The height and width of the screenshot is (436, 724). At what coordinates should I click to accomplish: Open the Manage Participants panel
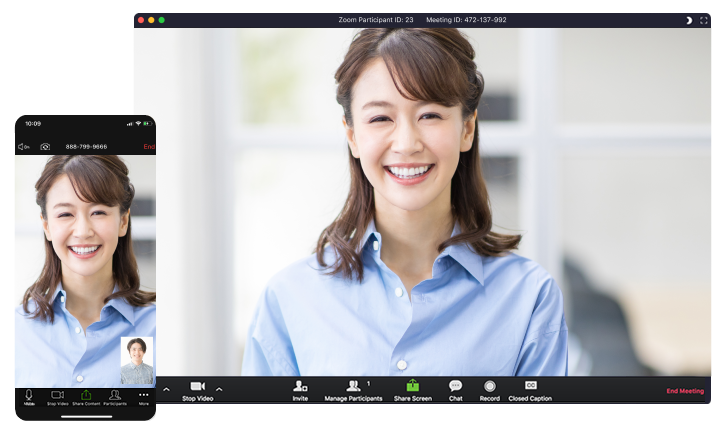tap(353, 388)
